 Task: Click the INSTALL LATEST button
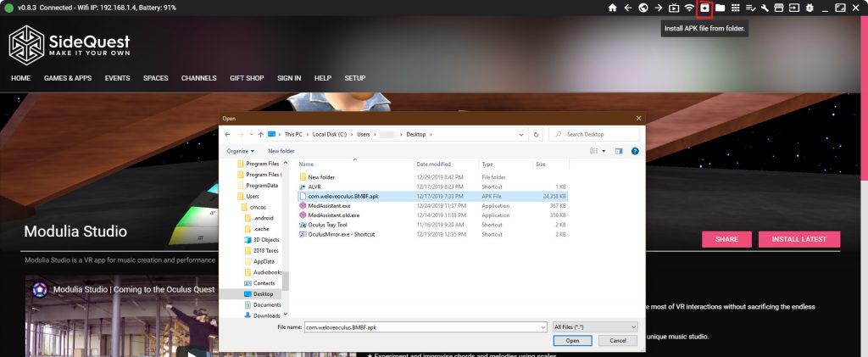798,239
